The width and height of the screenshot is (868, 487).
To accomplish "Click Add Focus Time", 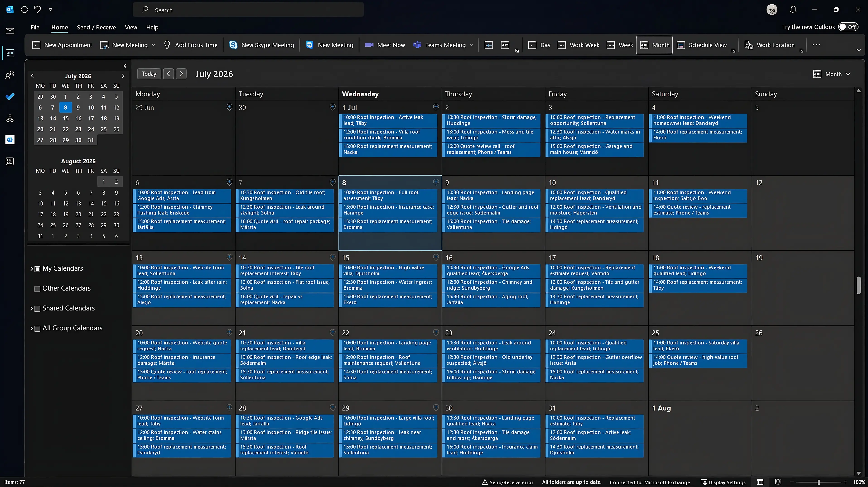I will point(190,45).
